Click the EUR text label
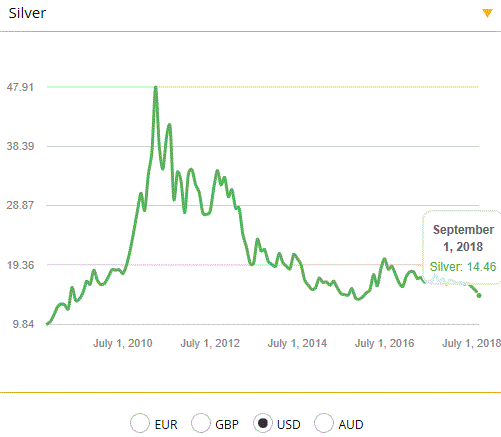The height and width of the screenshot is (437, 501). tap(166, 425)
